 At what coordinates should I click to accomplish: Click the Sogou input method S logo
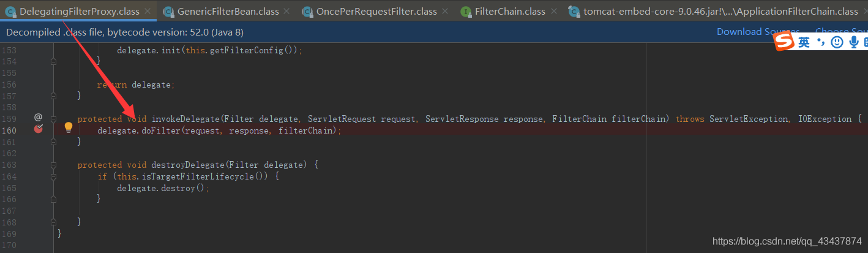point(785,42)
